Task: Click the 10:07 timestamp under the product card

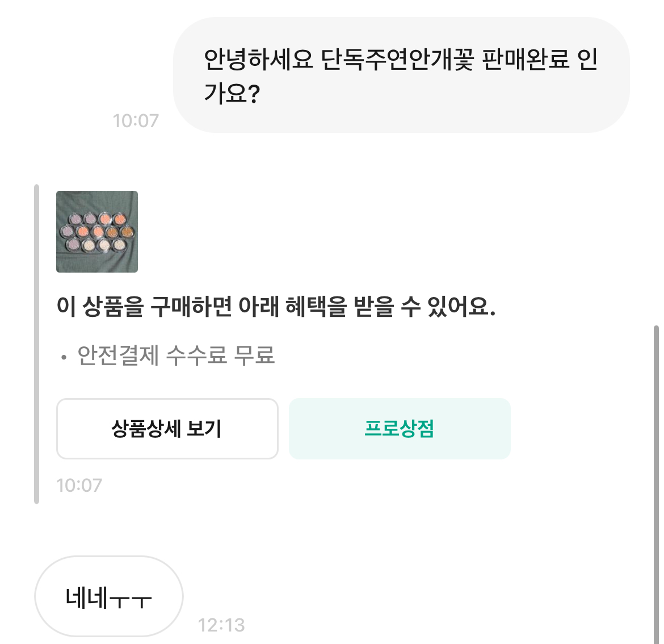Action: point(79,486)
